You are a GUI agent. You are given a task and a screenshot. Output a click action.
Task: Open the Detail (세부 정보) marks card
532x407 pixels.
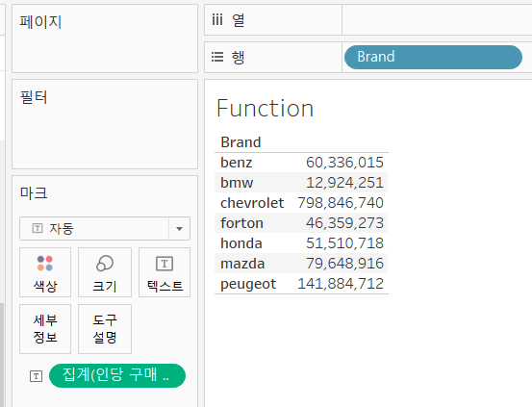click(45, 329)
